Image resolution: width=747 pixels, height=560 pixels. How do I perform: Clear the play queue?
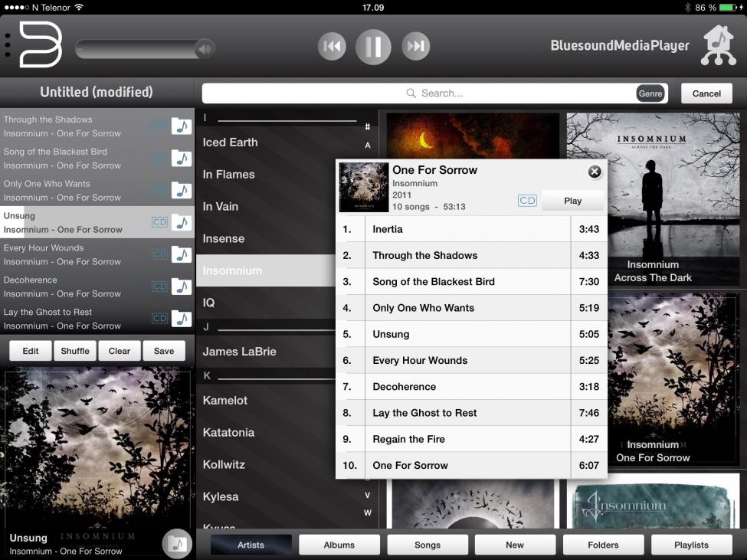coord(119,351)
